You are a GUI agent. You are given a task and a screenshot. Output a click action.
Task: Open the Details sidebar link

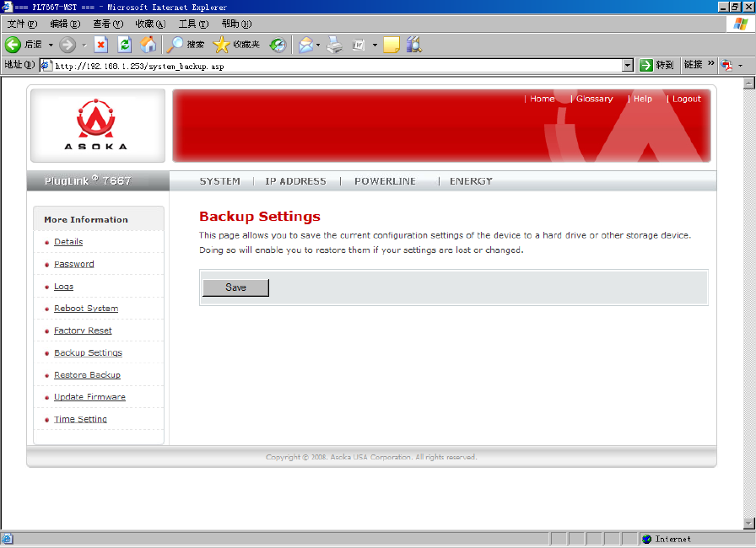pos(68,242)
